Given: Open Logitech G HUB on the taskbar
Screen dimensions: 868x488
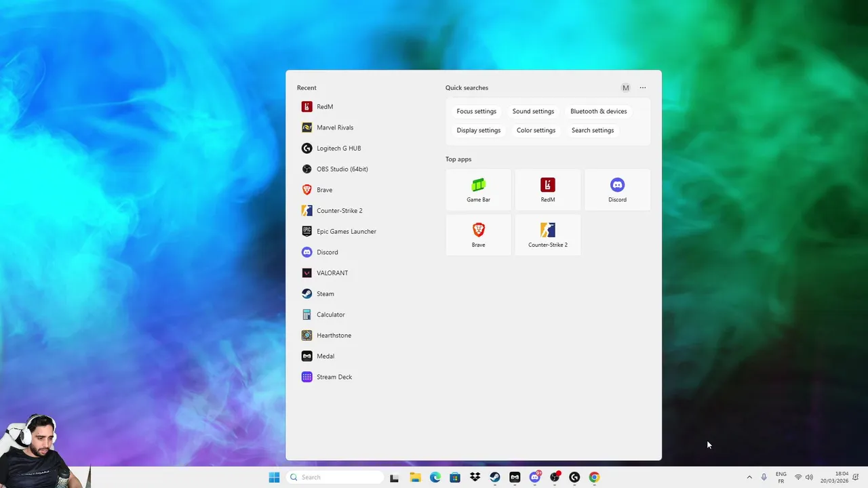Looking at the screenshot, I should [574, 477].
